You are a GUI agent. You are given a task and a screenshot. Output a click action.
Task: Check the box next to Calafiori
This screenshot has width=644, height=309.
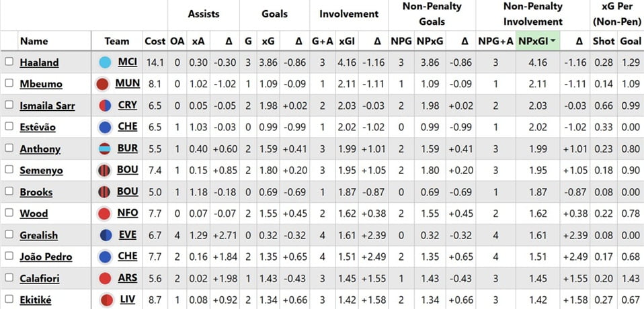pos(9,277)
